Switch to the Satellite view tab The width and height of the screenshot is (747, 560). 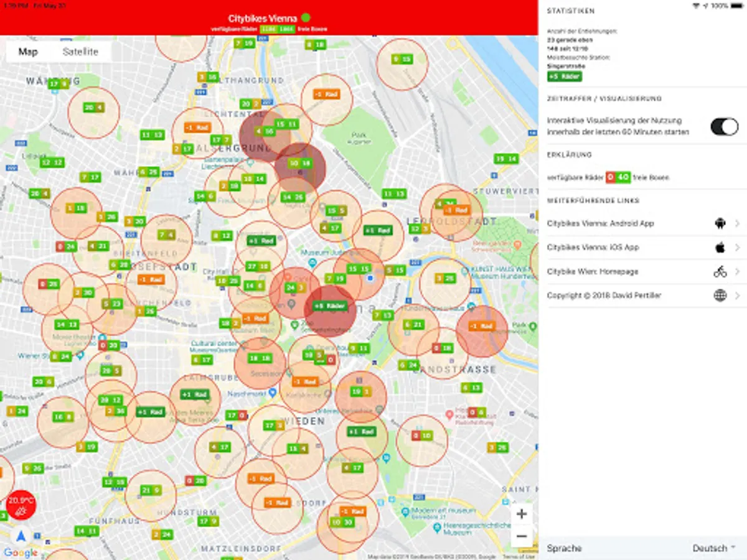pyautogui.click(x=80, y=52)
